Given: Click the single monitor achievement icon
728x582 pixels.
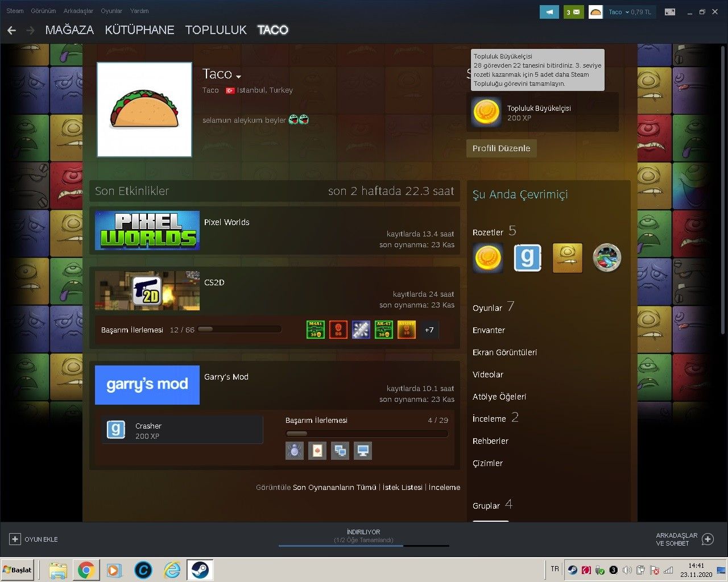Looking at the screenshot, I should click(x=363, y=451).
